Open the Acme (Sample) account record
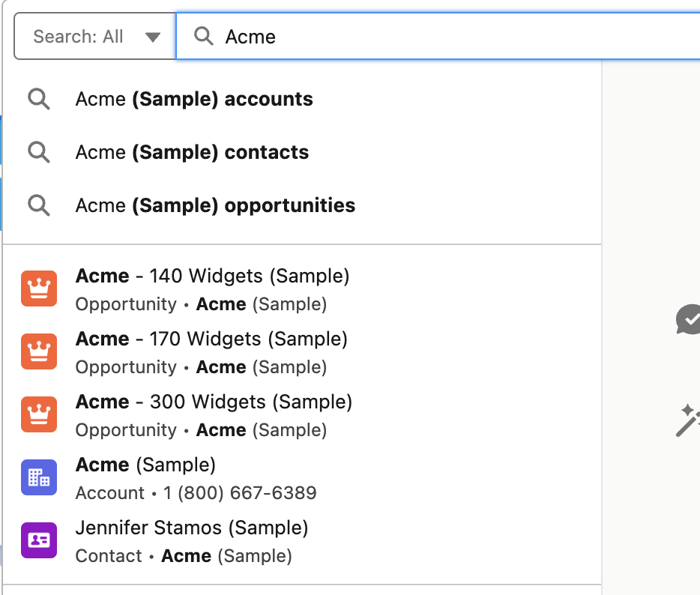700x595 pixels. point(145,465)
